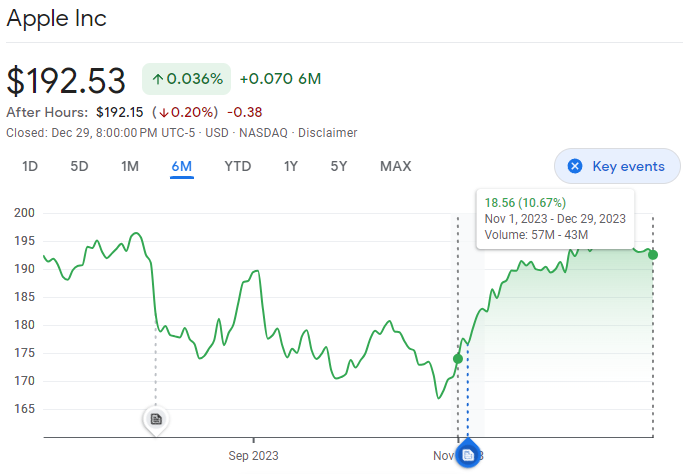Viewport: 683px width, 474px height.
Task: Click the 180 y-axis label
Action: pos(24,325)
